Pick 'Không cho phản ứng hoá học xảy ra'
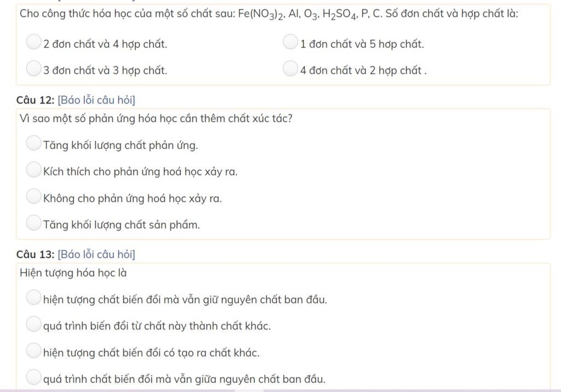 (35, 197)
